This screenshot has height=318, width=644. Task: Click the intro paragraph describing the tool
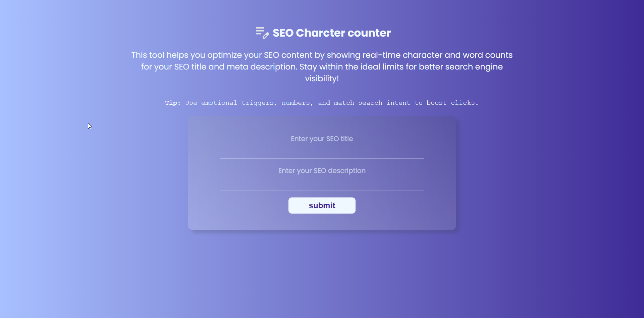[x=322, y=66]
